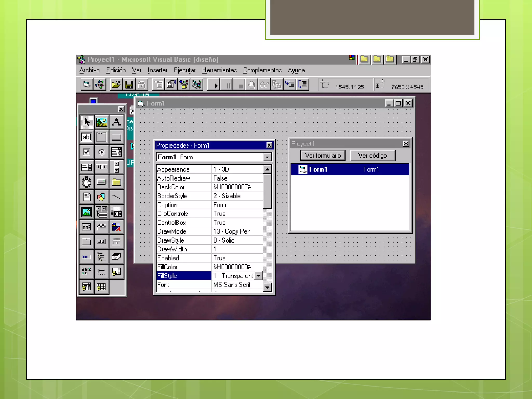Select the OLE container tool

[x=116, y=212]
